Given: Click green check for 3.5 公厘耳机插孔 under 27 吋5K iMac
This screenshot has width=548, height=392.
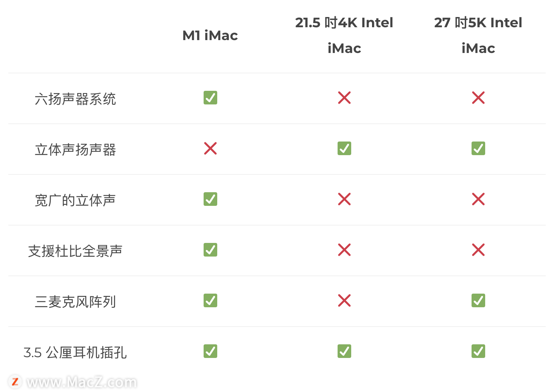Looking at the screenshot, I should (478, 351).
